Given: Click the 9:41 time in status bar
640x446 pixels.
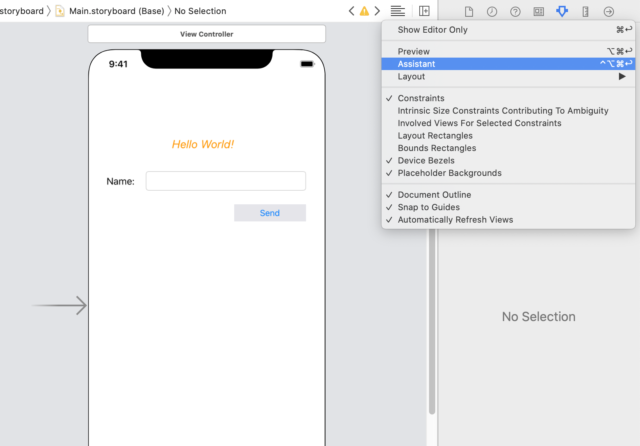Looking at the screenshot, I should pyautogui.click(x=118, y=64).
